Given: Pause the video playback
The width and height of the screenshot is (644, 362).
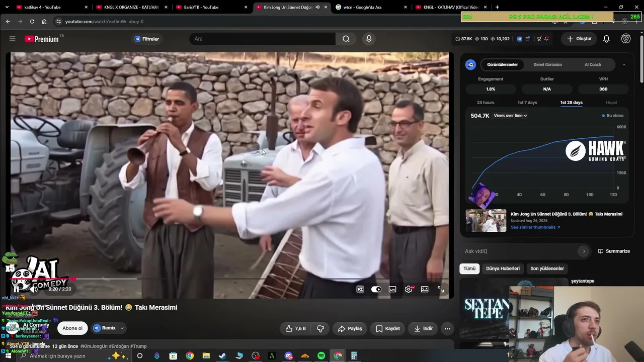Looking at the screenshot, I should [x=16, y=289].
